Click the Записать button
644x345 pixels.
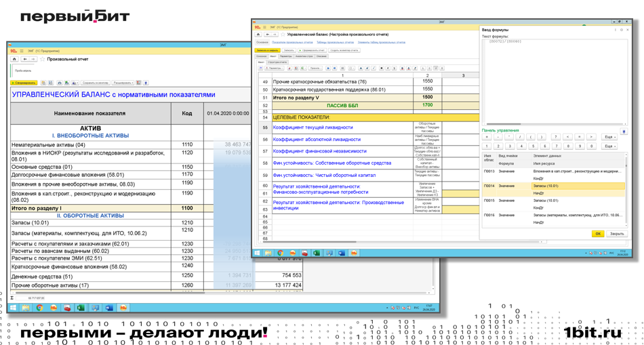pos(289,51)
